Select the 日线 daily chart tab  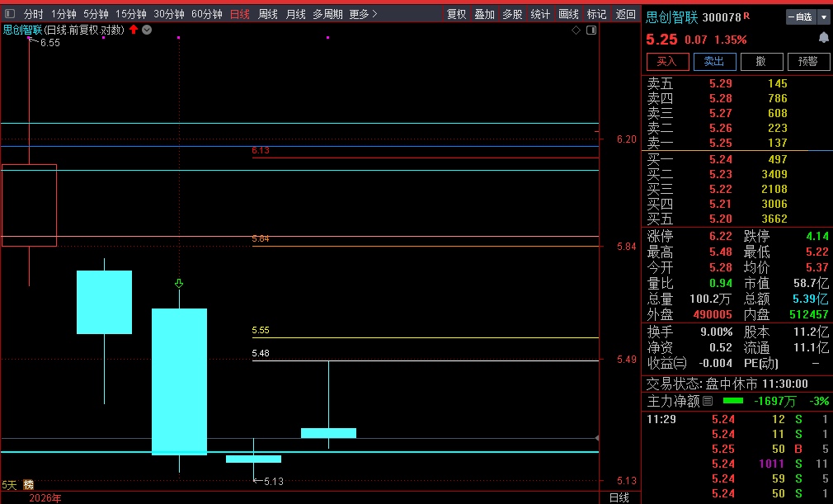(240, 14)
